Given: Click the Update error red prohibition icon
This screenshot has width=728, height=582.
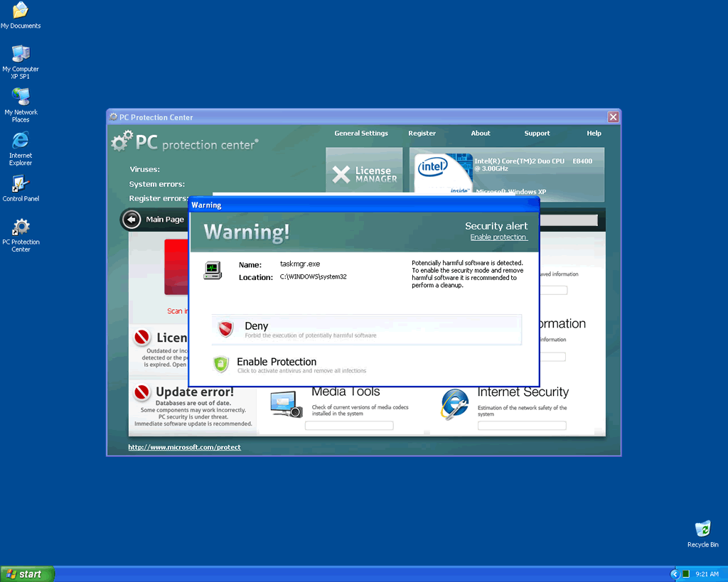Looking at the screenshot, I should click(142, 392).
